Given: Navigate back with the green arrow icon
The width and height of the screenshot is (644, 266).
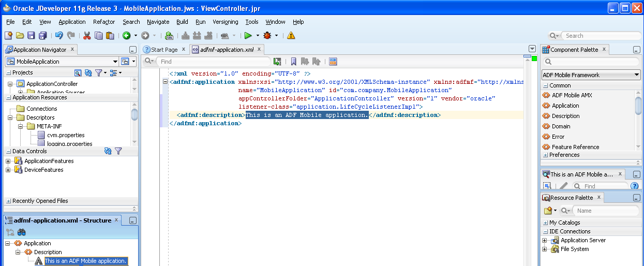Looking at the screenshot, I should 126,36.
